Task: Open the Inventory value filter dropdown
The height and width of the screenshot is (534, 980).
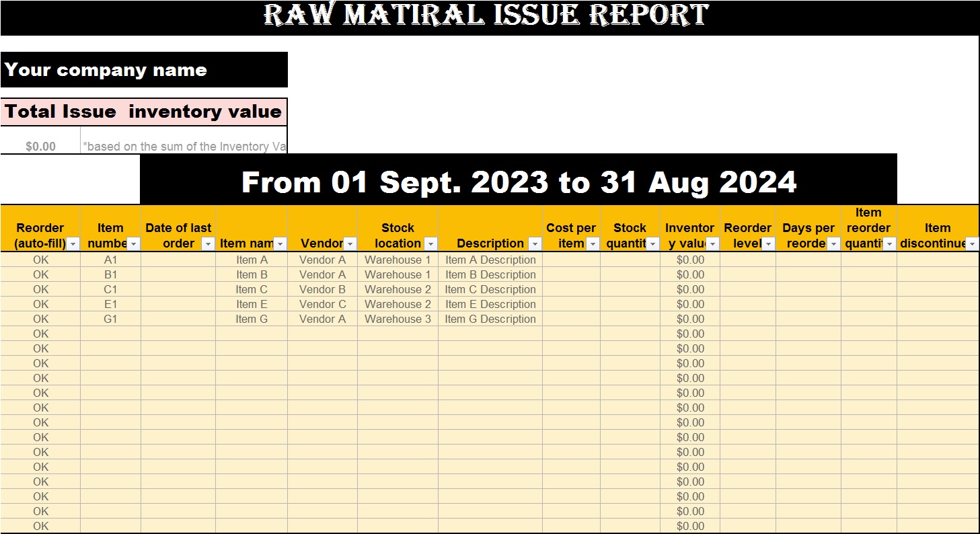Action: click(713, 244)
